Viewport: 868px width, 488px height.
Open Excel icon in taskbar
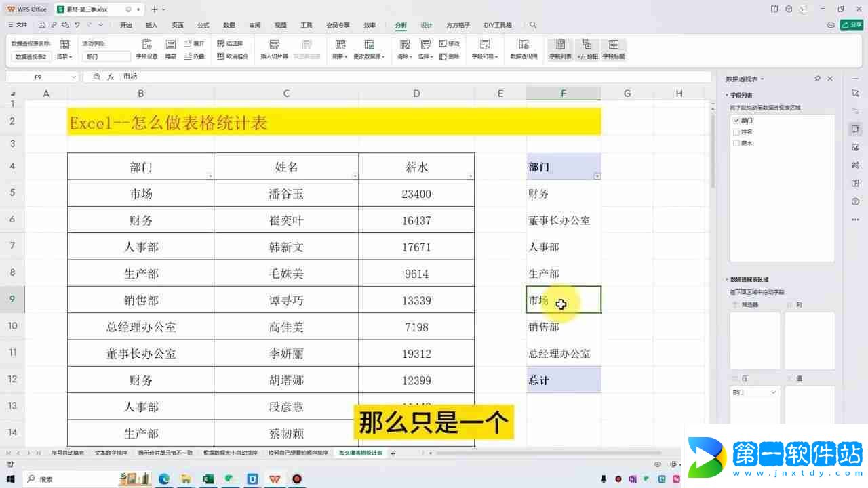tap(208, 479)
